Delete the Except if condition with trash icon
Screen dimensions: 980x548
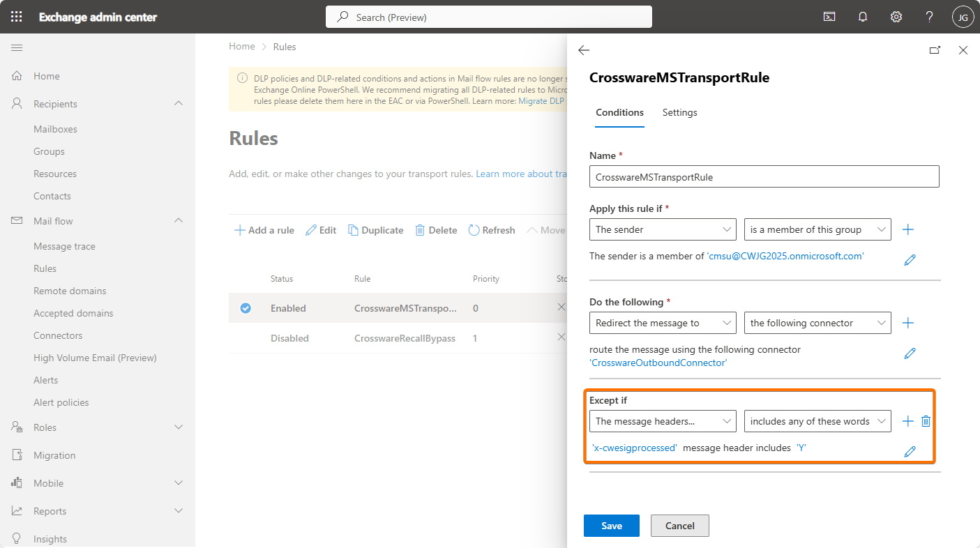click(926, 421)
